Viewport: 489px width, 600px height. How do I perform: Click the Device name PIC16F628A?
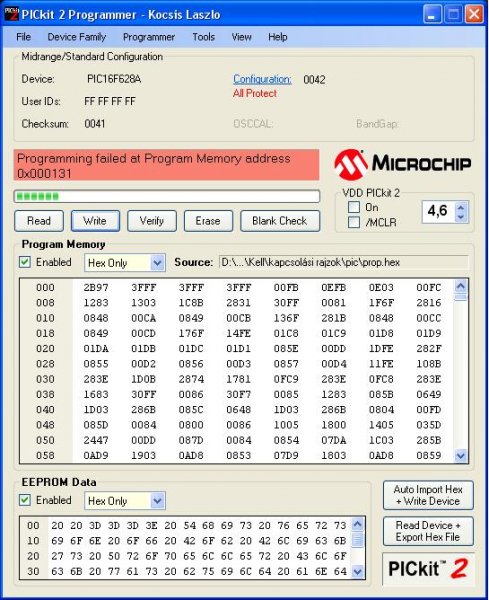(114, 79)
